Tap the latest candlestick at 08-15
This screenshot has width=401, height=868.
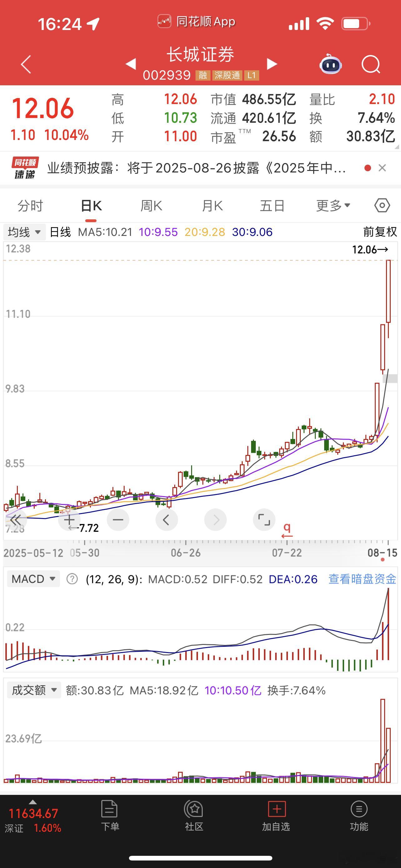(x=388, y=298)
